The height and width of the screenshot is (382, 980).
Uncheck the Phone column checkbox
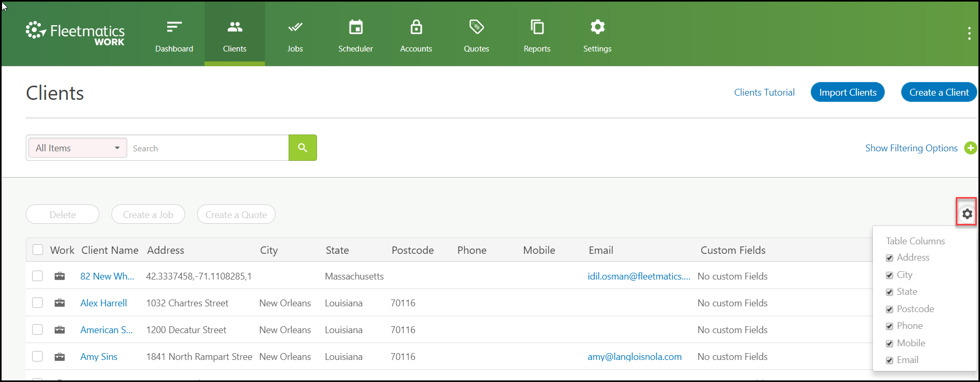(890, 326)
